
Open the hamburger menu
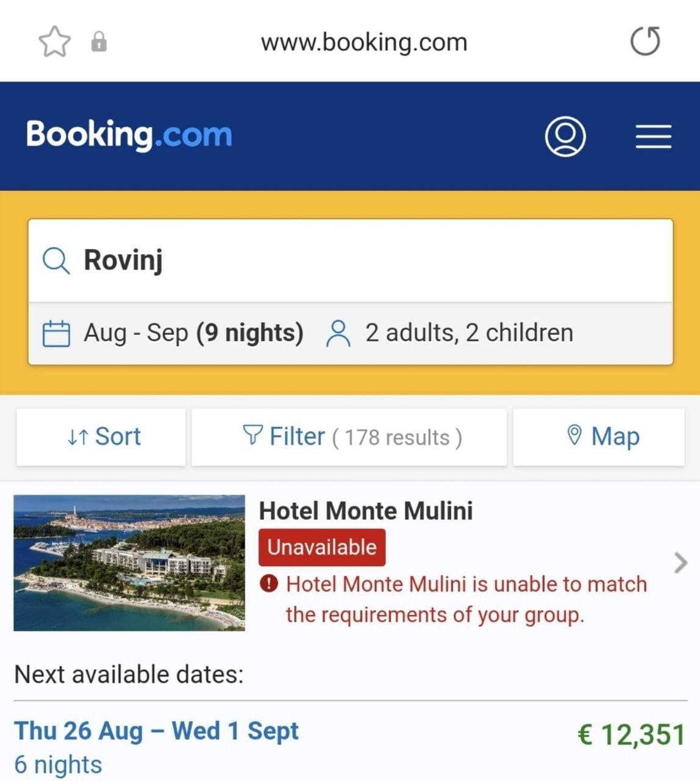pos(653,136)
